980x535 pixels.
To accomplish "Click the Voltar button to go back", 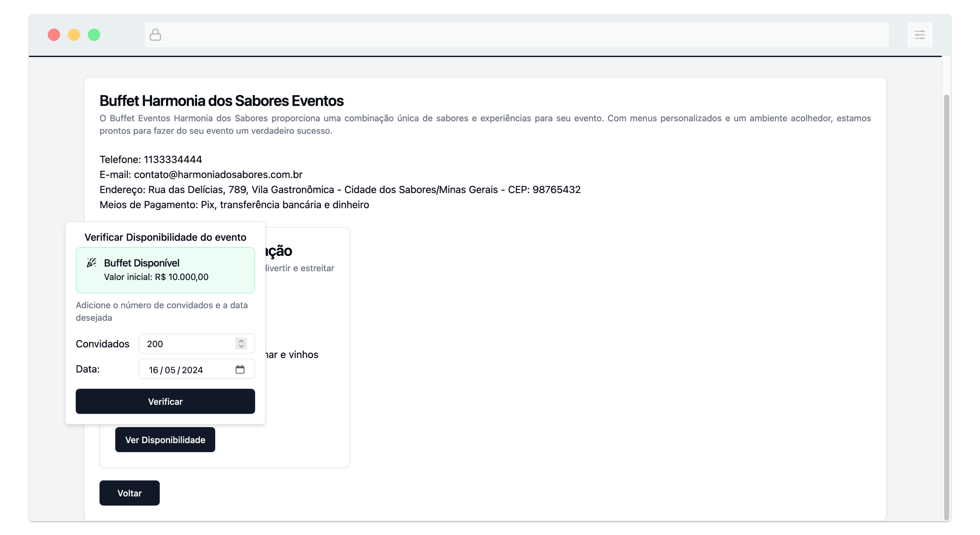I will pos(129,493).
